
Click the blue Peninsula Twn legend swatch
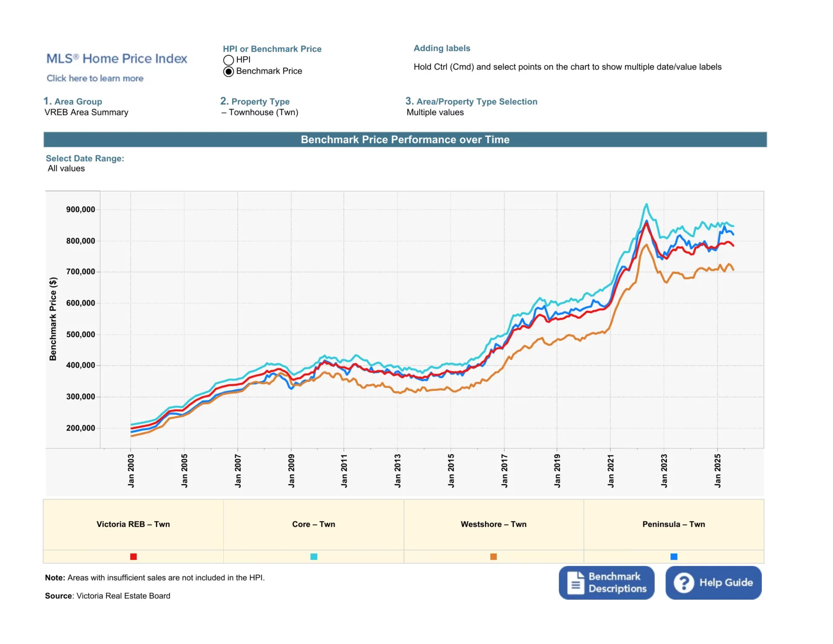pyautogui.click(x=674, y=557)
